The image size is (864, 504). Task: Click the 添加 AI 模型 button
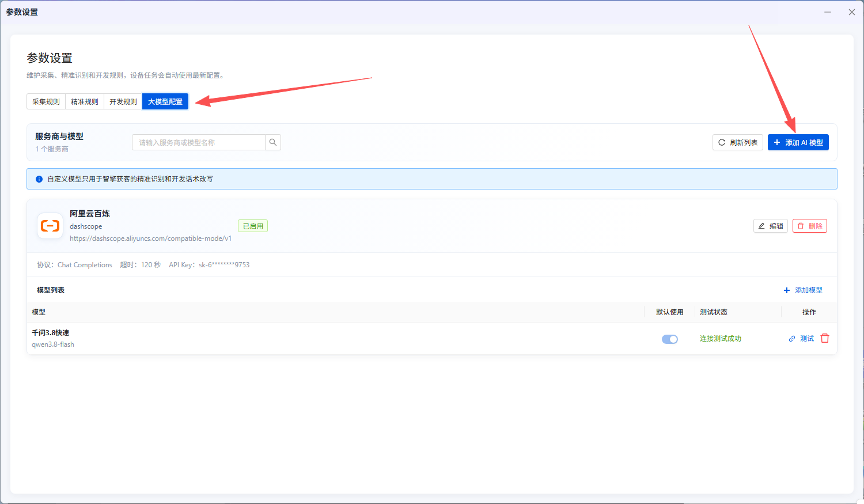click(798, 142)
